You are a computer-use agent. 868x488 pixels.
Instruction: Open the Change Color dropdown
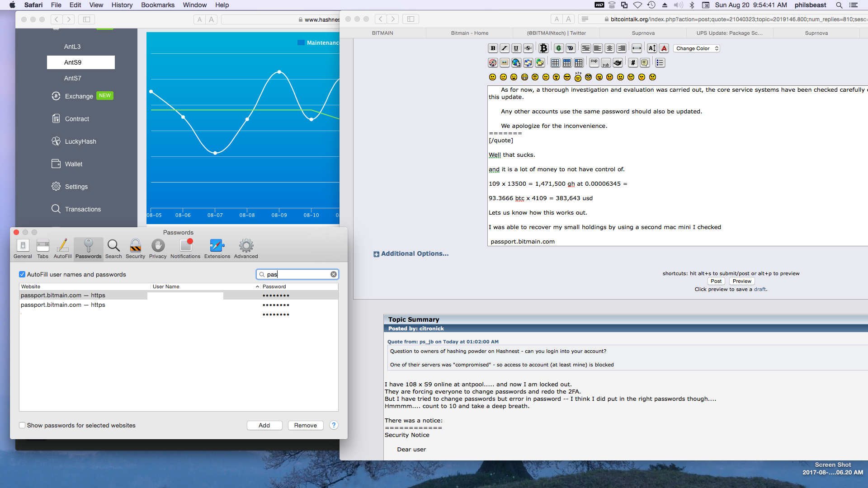pyautogui.click(x=696, y=48)
